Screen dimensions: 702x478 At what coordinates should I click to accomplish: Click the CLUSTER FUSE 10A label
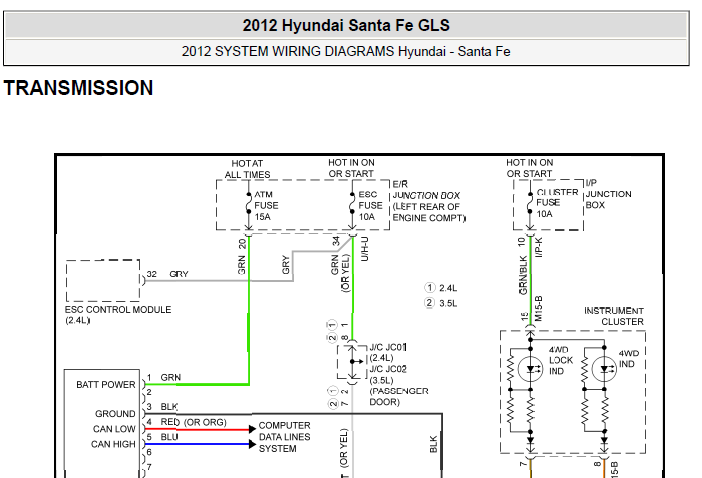tap(557, 203)
